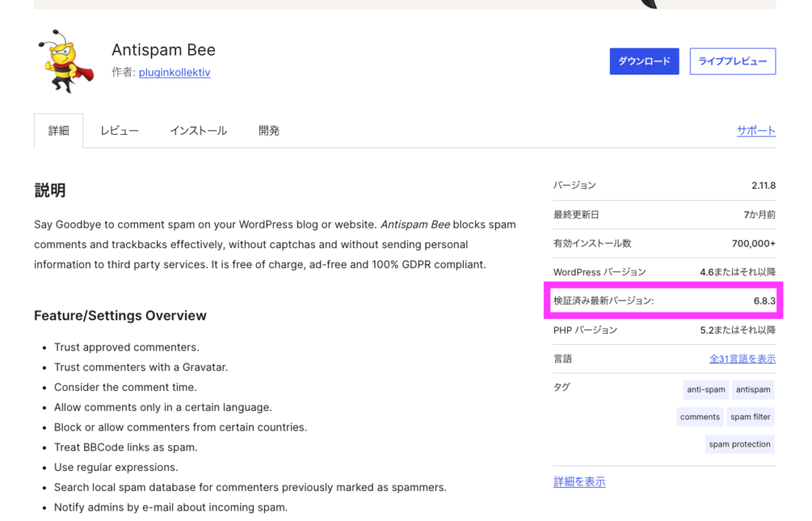Click the Feature/Settings Overview heading

click(x=120, y=316)
